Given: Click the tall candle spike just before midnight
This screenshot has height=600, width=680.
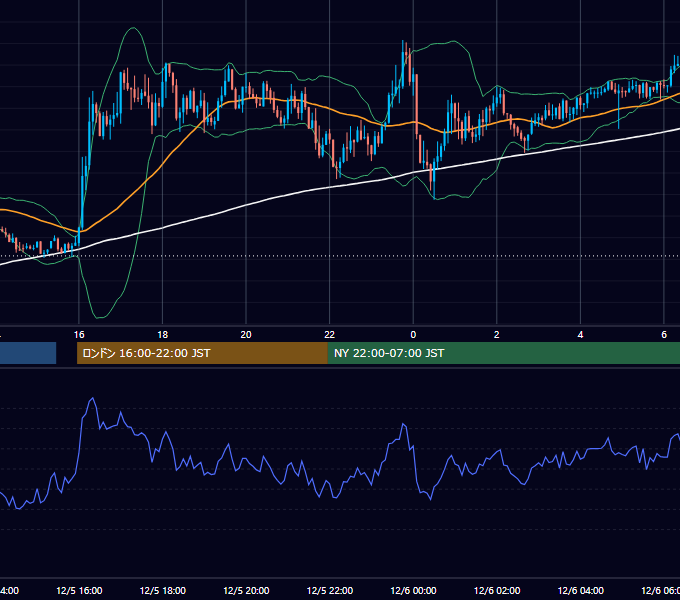Looking at the screenshot, I should [403, 64].
